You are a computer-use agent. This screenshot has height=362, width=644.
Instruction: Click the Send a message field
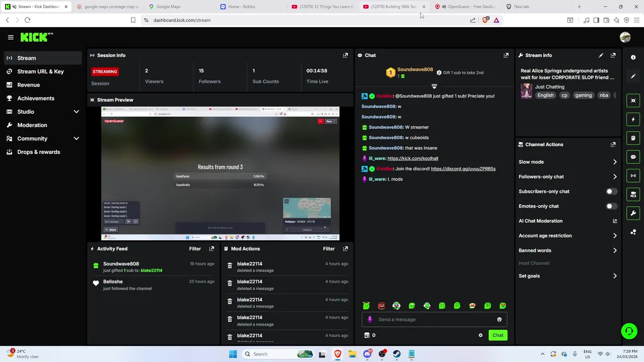point(434,319)
